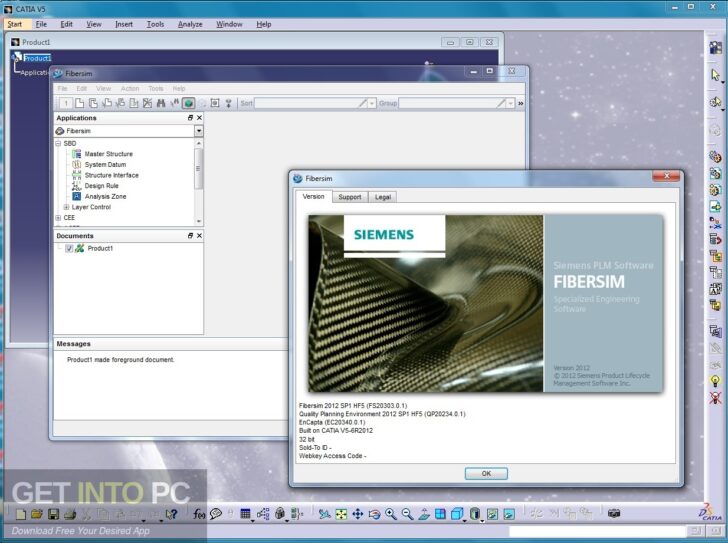Open the Sort dropdown arrow

coord(372,103)
